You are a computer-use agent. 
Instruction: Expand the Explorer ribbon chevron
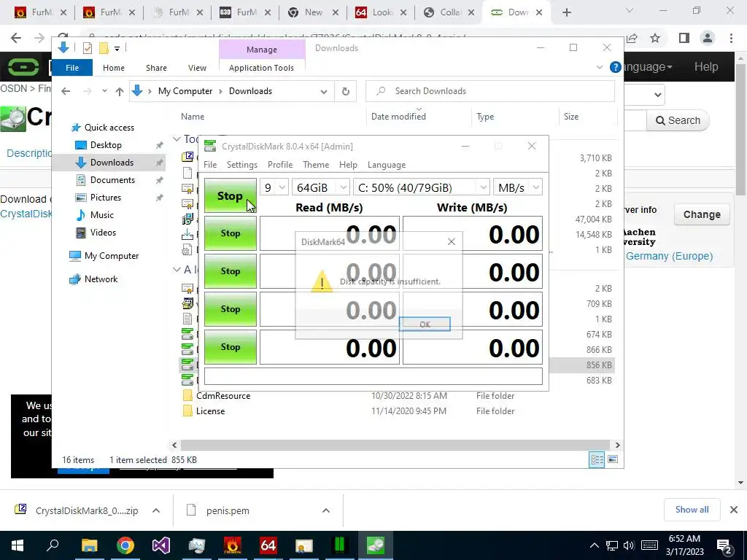(600, 67)
